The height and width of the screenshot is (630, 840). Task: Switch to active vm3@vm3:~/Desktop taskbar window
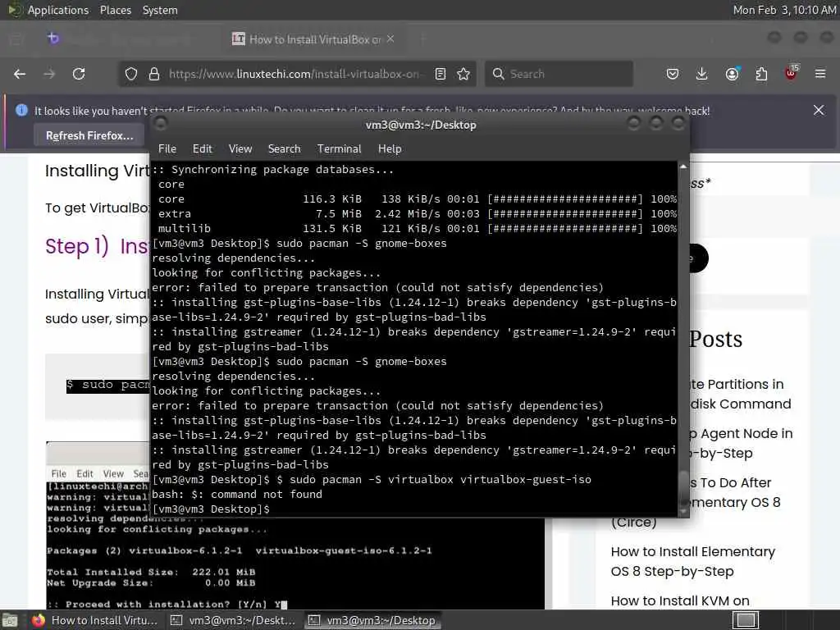372,620
